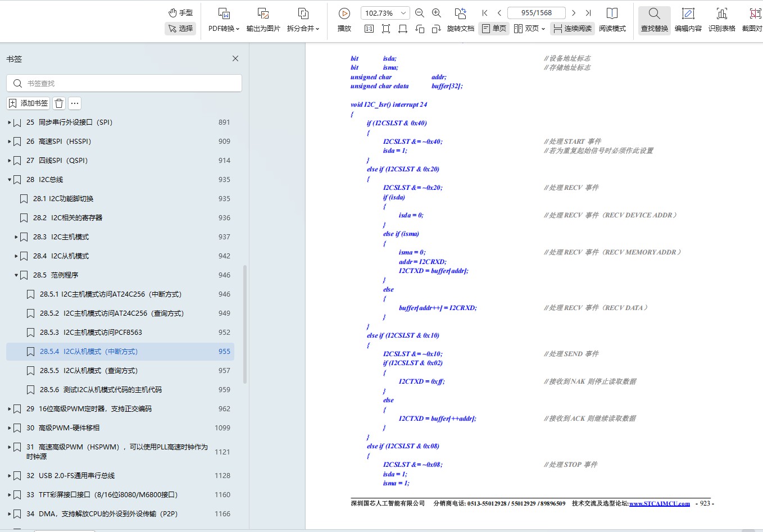Open PDF convert menu
The width and height of the screenshot is (763, 532).
tap(224, 20)
